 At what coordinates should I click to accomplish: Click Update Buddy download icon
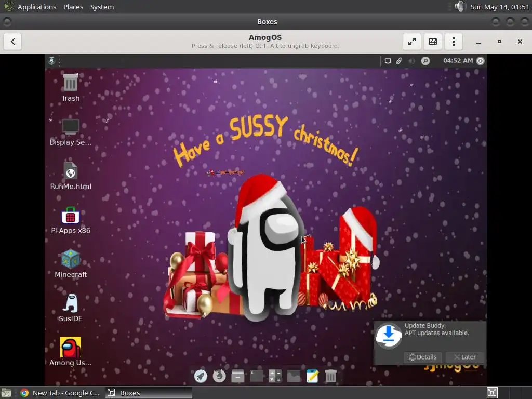389,336
